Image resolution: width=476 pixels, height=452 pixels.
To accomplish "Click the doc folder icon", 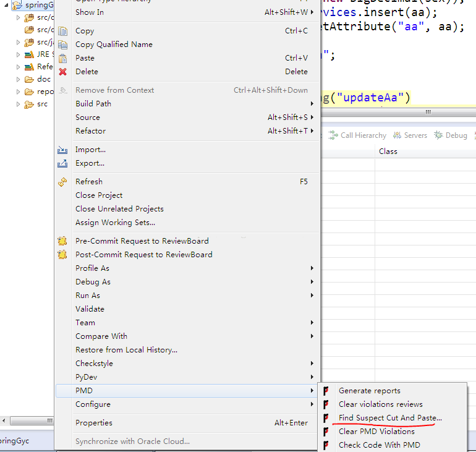I will pyautogui.click(x=29, y=80).
